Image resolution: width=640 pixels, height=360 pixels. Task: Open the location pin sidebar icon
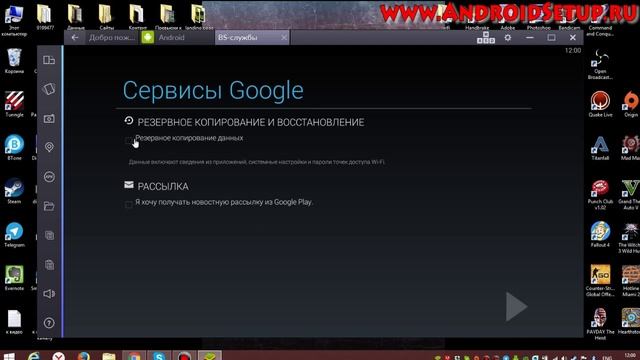click(49, 147)
